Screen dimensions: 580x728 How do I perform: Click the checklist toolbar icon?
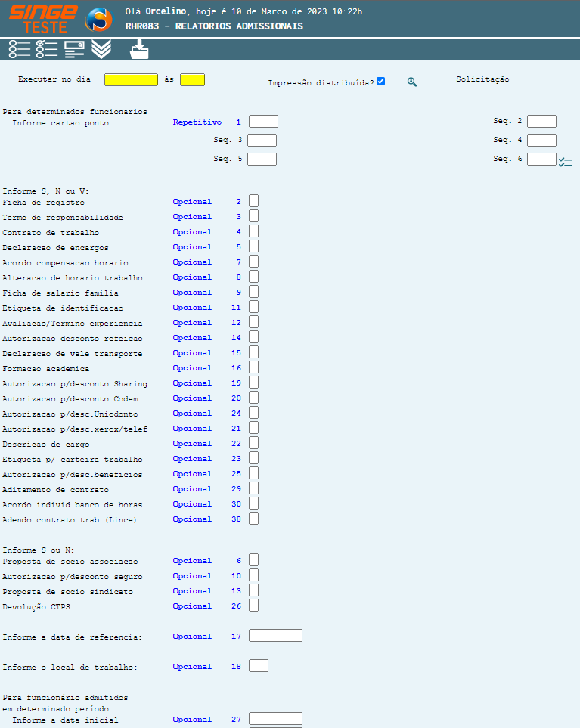coord(47,49)
